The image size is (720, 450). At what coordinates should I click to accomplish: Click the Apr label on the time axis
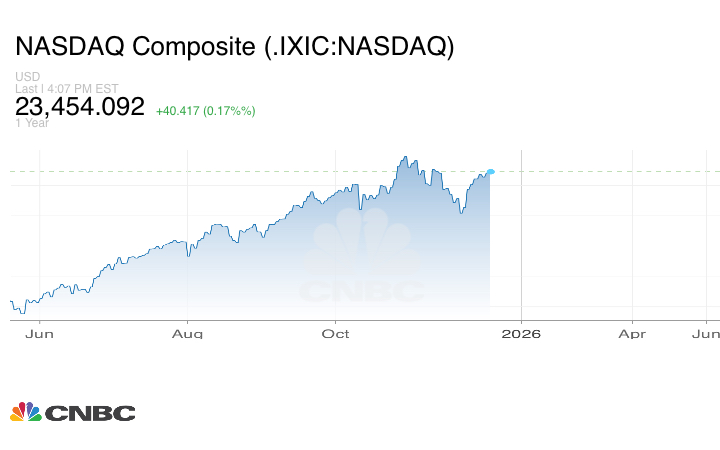(x=632, y=334)
